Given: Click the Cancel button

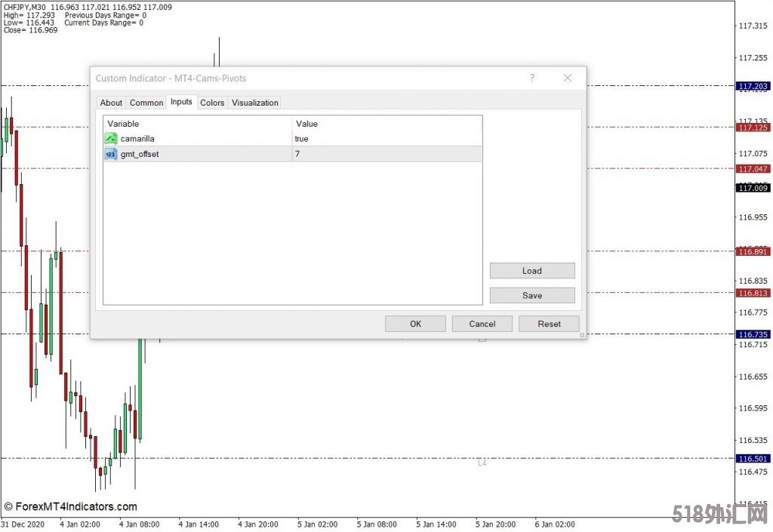Looking at the screenshot, I should (482, 324).
